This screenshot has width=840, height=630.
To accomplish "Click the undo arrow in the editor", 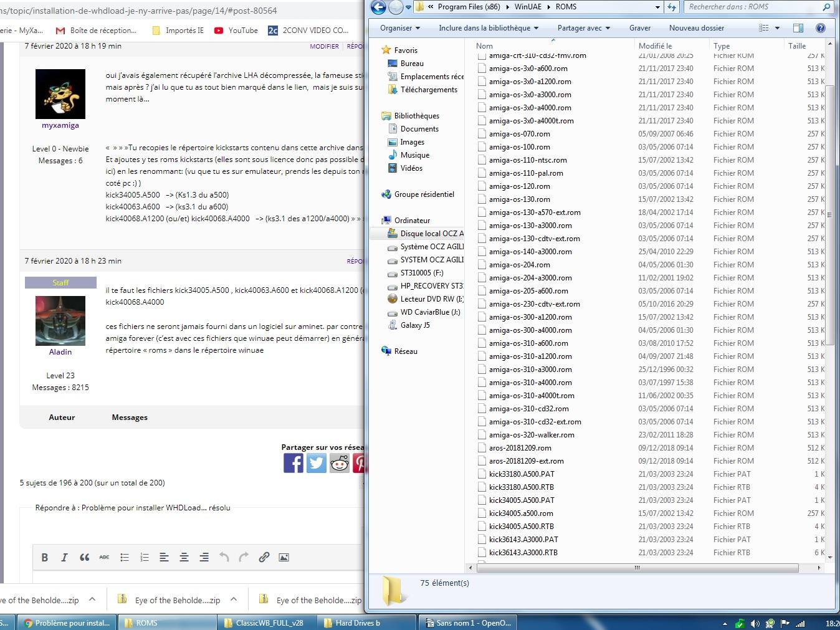I will (x=224, y=557).
